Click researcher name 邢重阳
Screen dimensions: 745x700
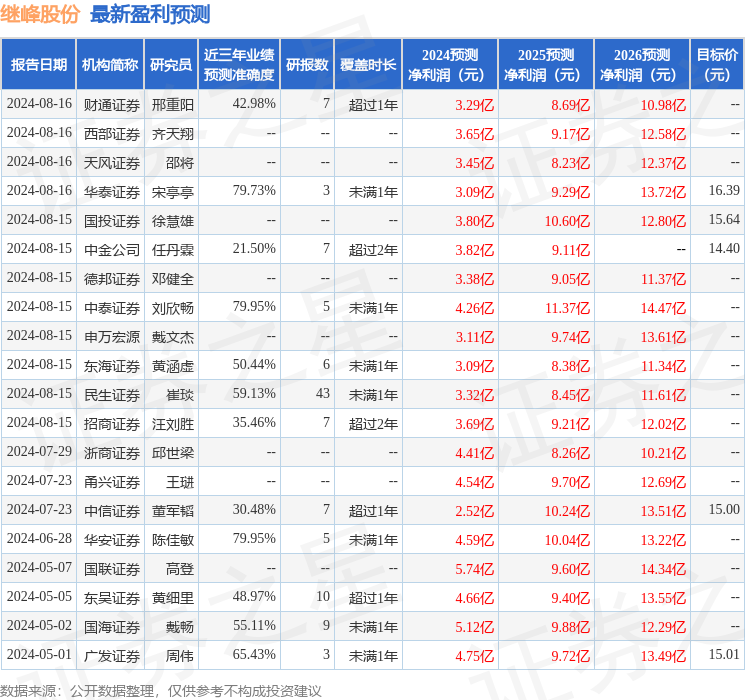172,105
